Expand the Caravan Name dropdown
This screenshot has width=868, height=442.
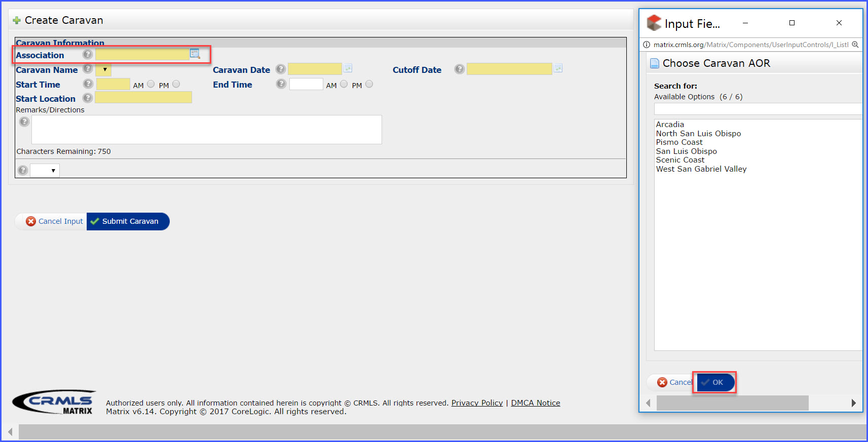pyautogui.click(x=104, y=69)
